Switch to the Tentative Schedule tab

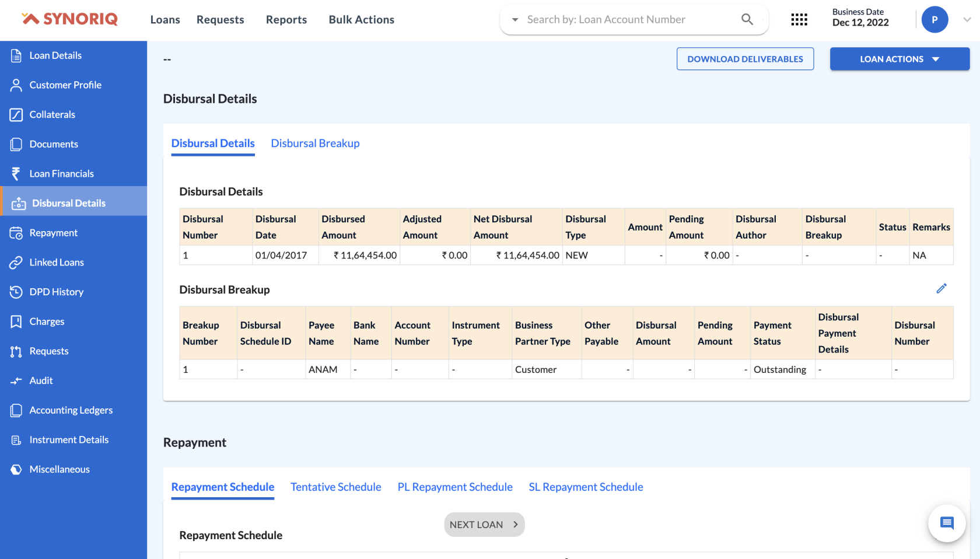point(336,487)
